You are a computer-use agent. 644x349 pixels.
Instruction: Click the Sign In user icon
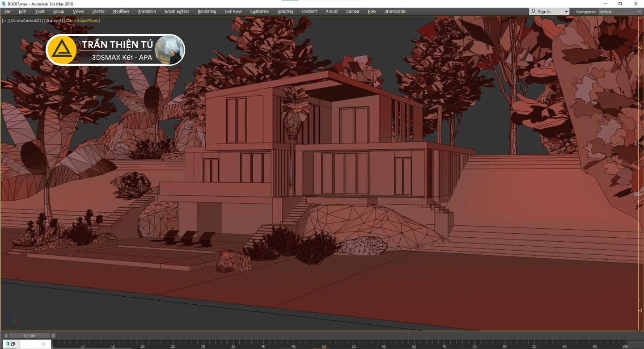click(x=533, y=12)
